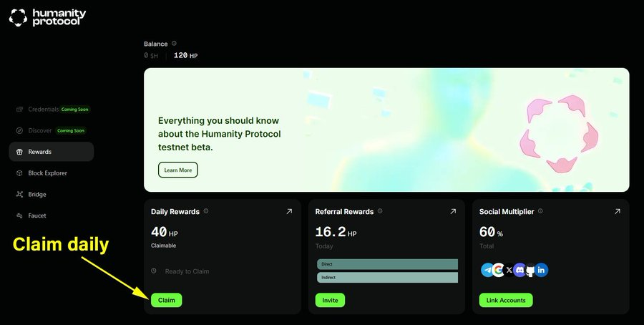Open Credentials menu item

[52, 110]
